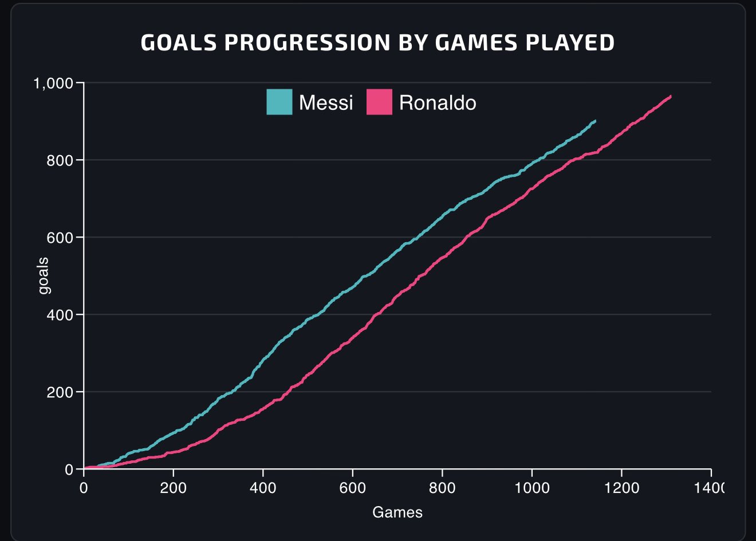Toggle the Ronaldo series via legend label

438,103
